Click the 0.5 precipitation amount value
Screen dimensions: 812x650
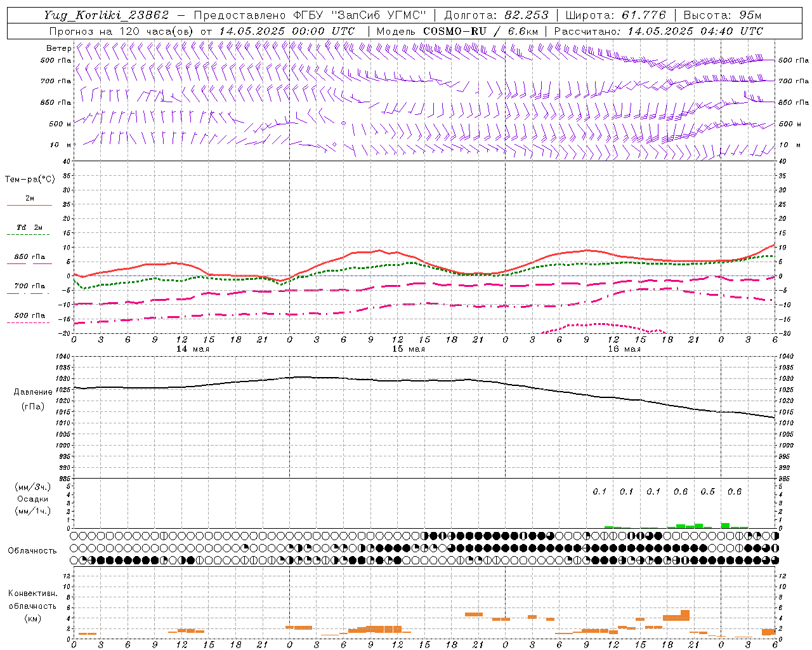(707, 492)
